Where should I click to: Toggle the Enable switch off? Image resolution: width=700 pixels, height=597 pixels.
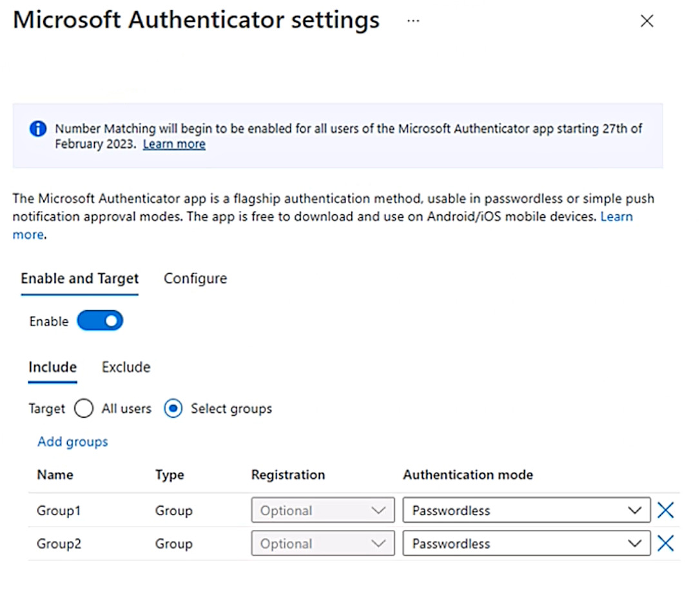pos(100,321)
